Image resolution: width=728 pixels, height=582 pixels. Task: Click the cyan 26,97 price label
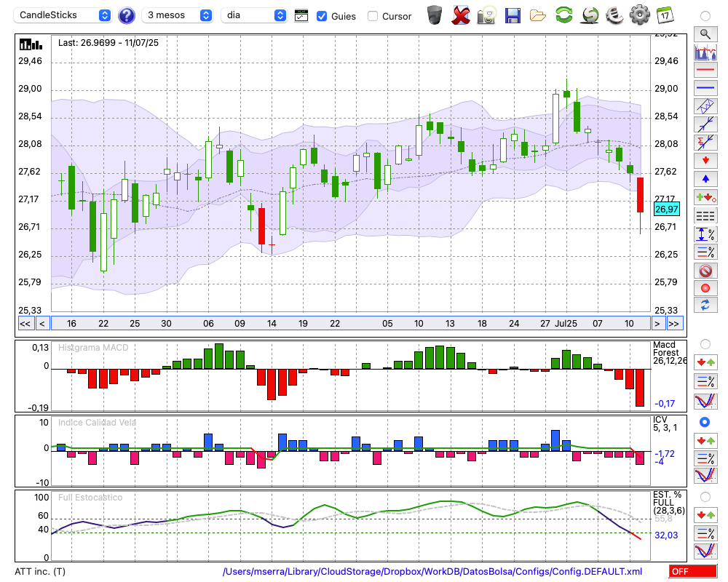point(666,210)
